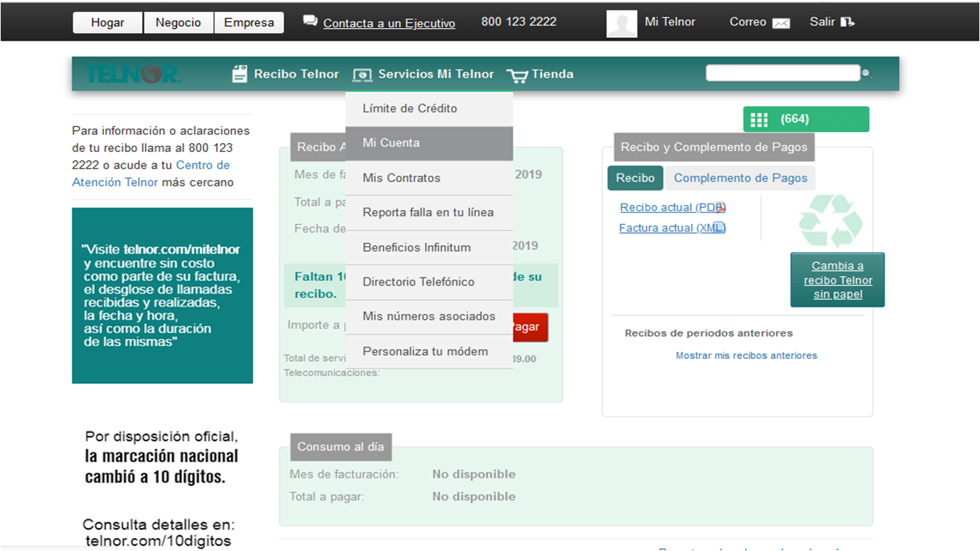The height and width of the screenshot is (551, 980).
Task: Click the Recibo y Complemento de Pagos header
Action: click(x=714, y=147)
